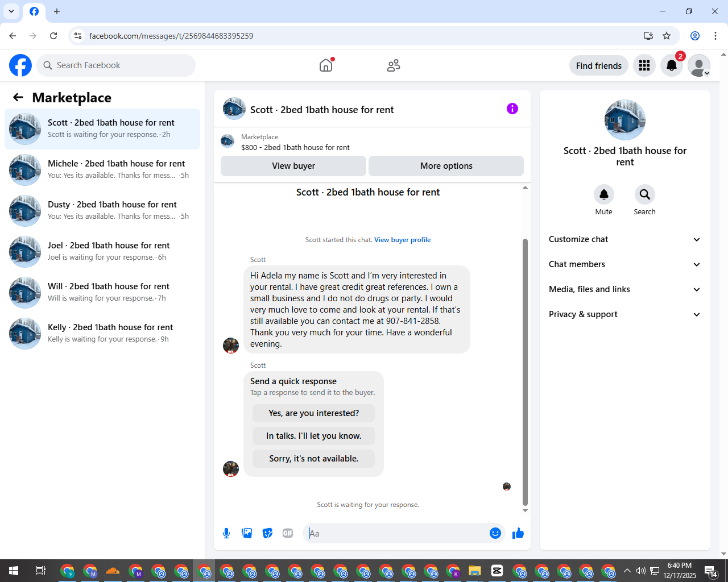Open the Chrome profile icon

click(x=695, y=36)
